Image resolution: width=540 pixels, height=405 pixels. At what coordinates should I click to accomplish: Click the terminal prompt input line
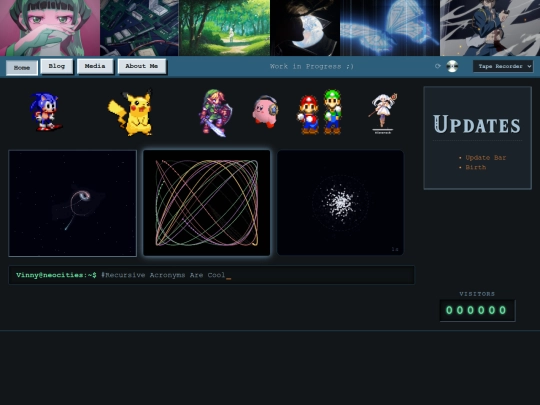click(x=211, y=275)
